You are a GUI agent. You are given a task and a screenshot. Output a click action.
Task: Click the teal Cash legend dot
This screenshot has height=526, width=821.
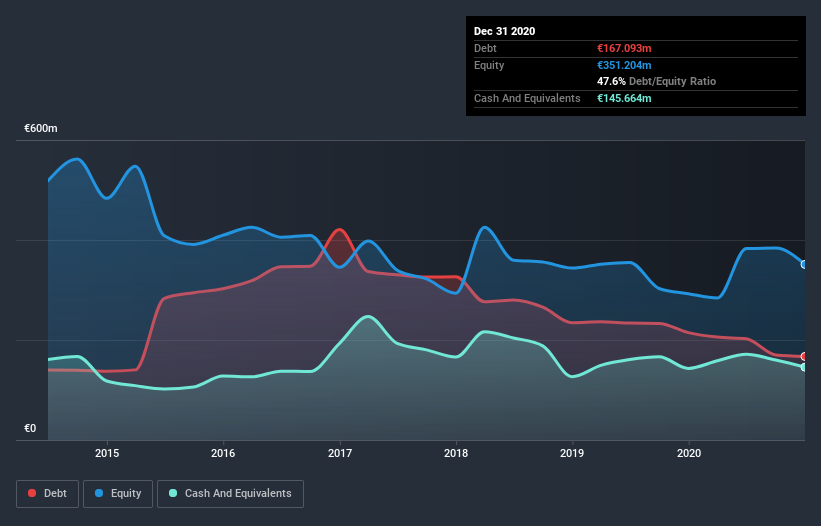173,493
